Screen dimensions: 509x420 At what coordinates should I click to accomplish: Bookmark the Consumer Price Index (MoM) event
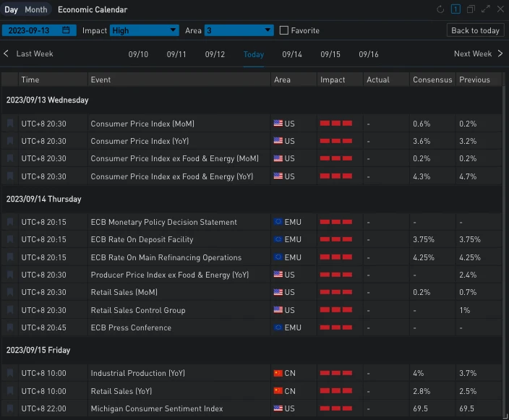(10, 124)
